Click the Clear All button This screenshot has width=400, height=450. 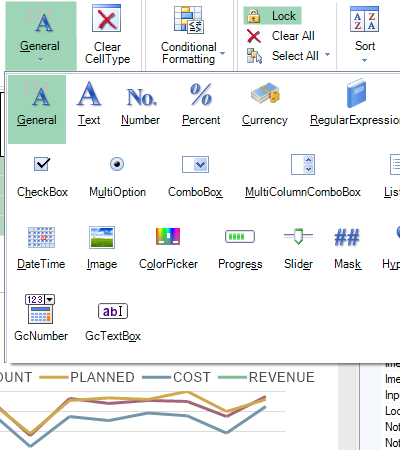tap(281, 36)
